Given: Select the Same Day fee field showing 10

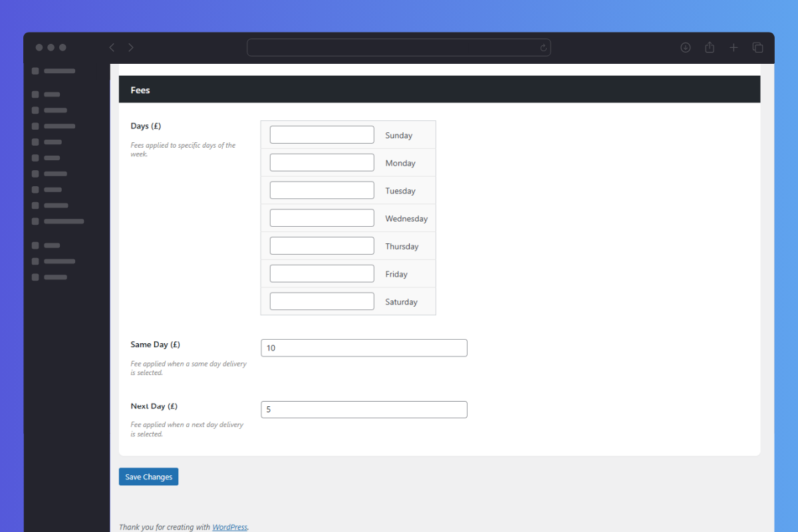Looking at the screenshot, I should point(364,347).
